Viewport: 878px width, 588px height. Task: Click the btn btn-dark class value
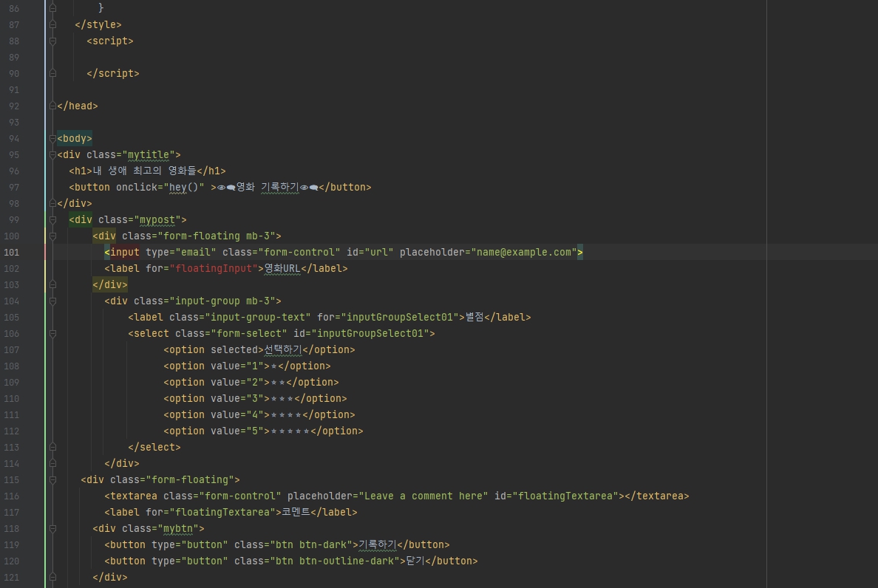[310, 545]
